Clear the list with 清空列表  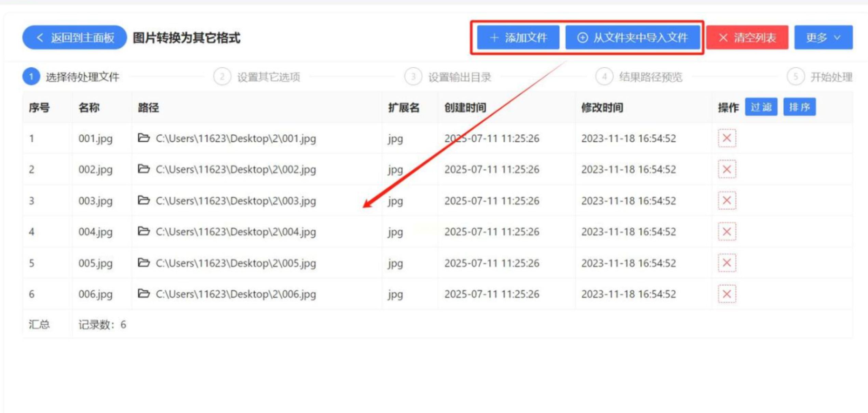747,37
